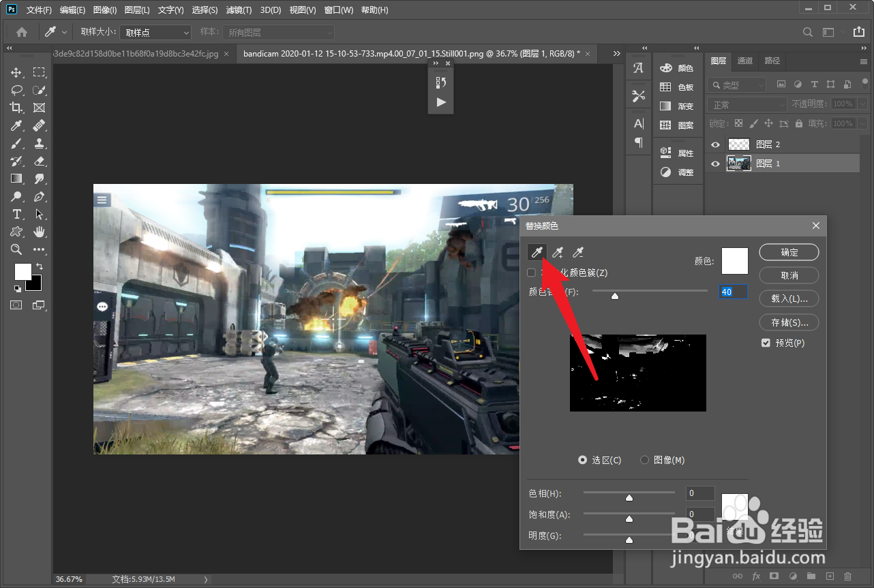The width and height of the screenshot is (874, 588).
Task: Open the 渐变 (Gradients) panel
Action: point(677,106)
